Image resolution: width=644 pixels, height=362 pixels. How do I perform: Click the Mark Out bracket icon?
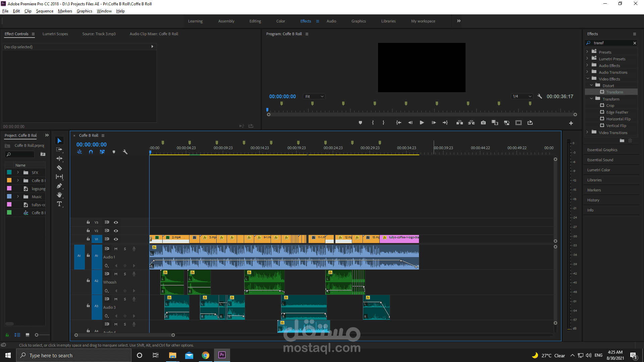pos(383,123)
